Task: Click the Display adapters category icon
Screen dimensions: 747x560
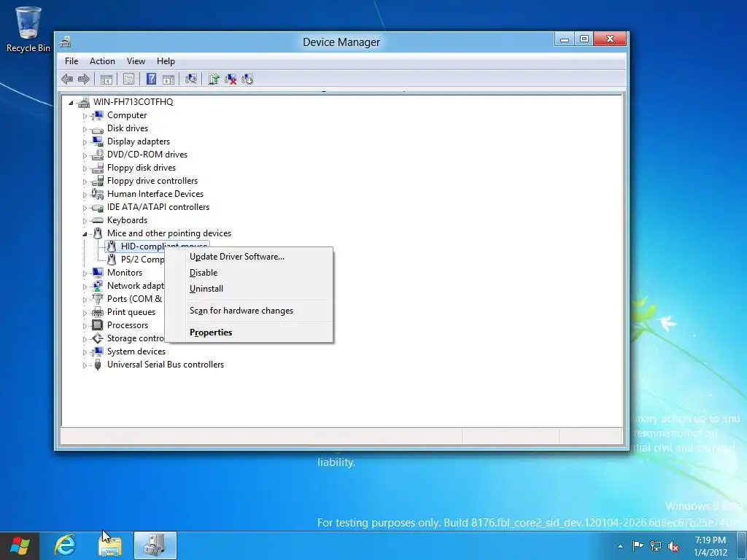Action: [98, 141]
